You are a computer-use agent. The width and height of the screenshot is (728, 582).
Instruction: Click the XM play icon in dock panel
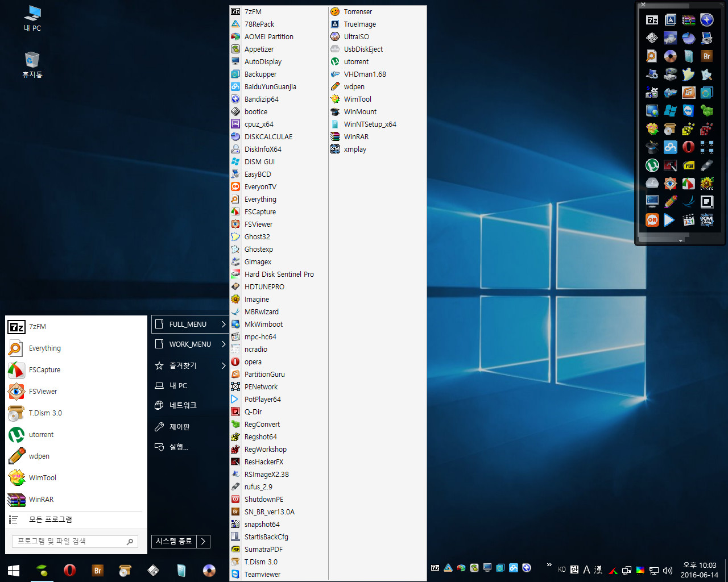coord(707,220)
